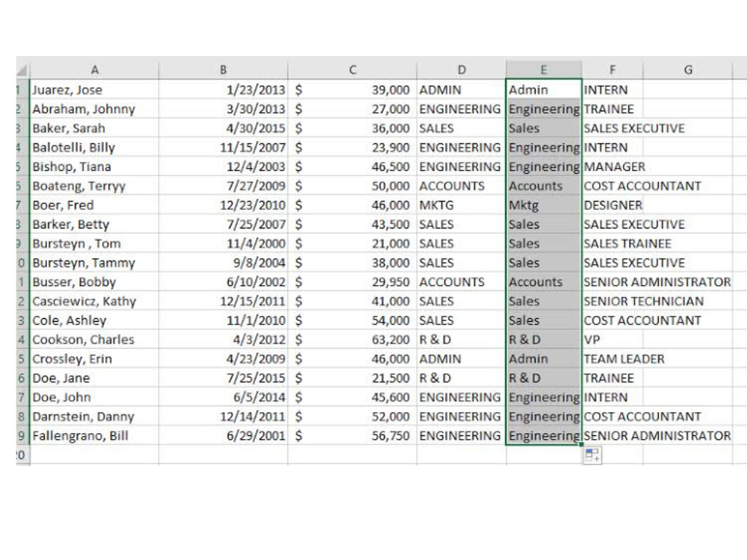The height and width of the screenshot is (560, 747).
Task: Click the MKTG cell in column D
Action: [461, 205]
